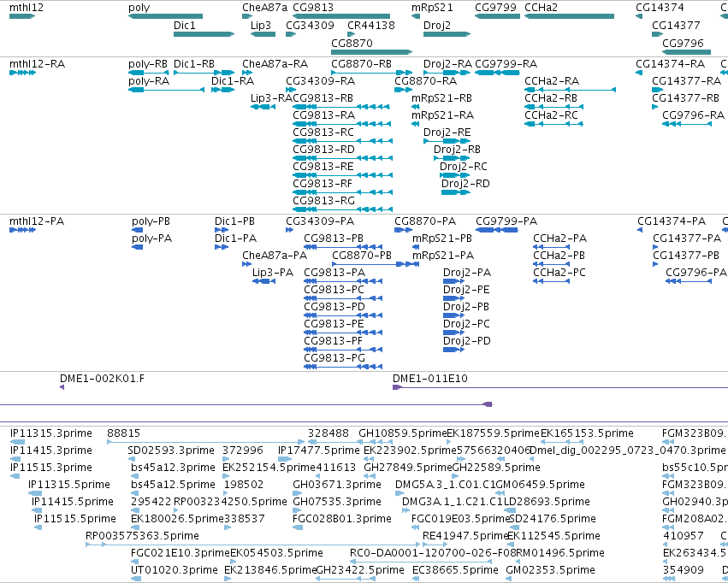
Task: Select the CheA87a-PA protein label
Action: click(x=275, y=256)
